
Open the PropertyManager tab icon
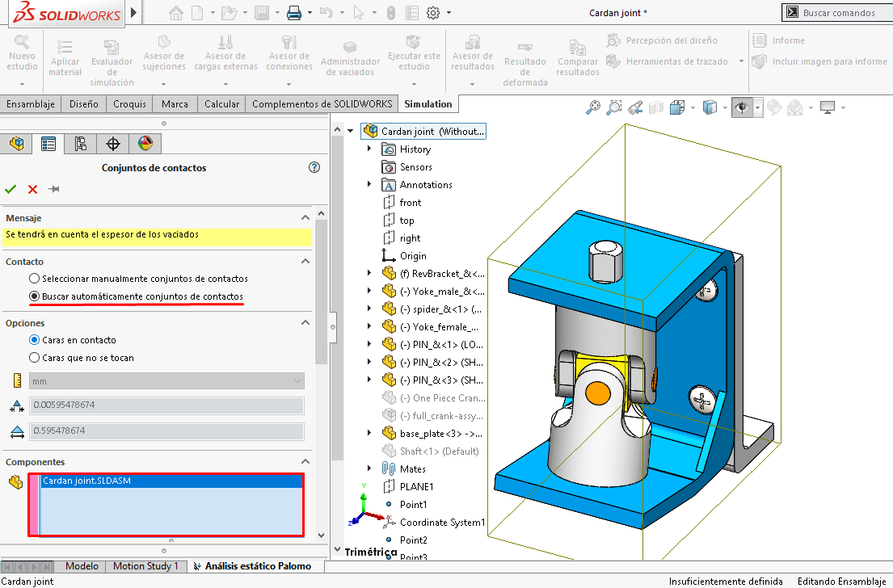click(48, 144)
